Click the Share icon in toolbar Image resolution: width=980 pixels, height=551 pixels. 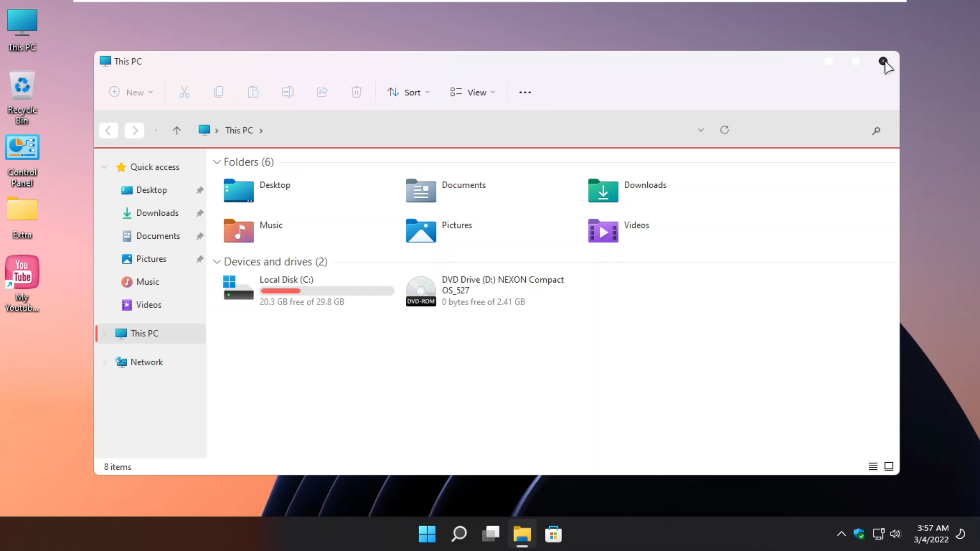click(x=322, y=92)
